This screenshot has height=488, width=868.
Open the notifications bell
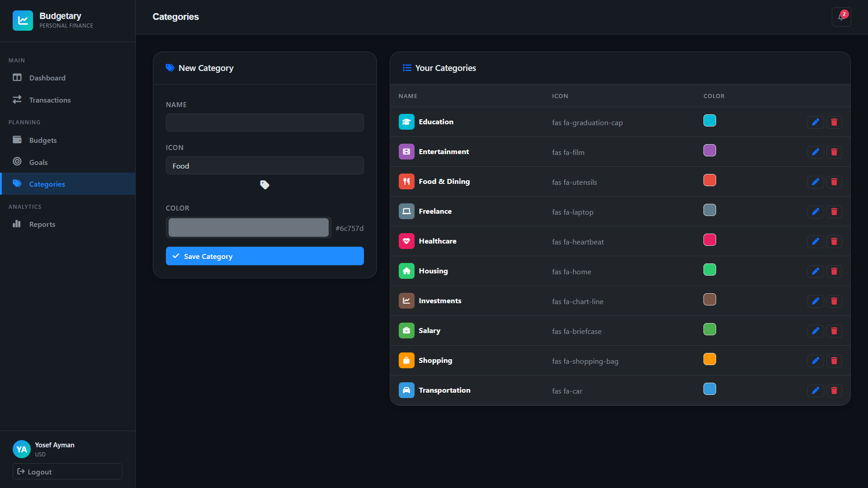(x=841, y=17)
